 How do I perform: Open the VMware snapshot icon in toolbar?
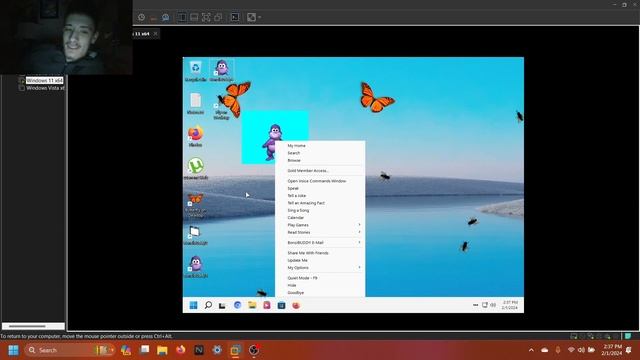tap(141, 17)
